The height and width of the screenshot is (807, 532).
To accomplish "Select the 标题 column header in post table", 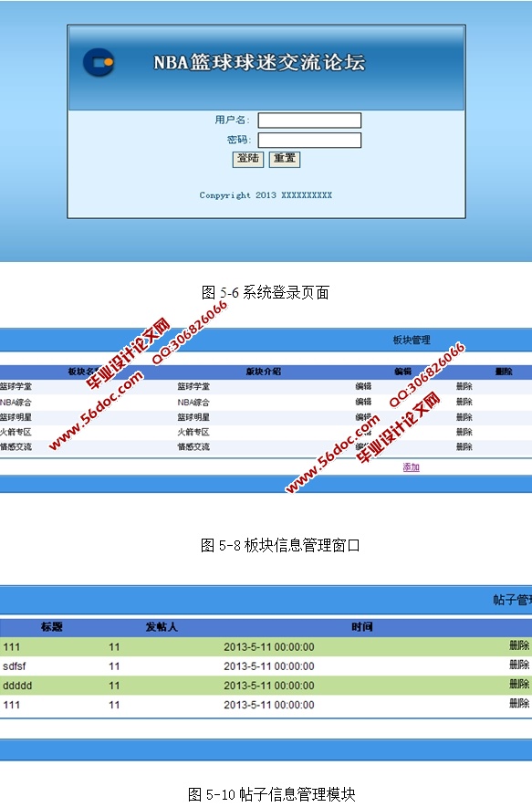I will coord(52,627).
